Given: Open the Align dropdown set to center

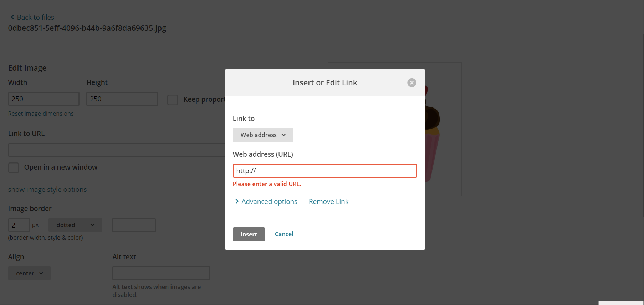Looking at the screenshot, I should 29,273.
